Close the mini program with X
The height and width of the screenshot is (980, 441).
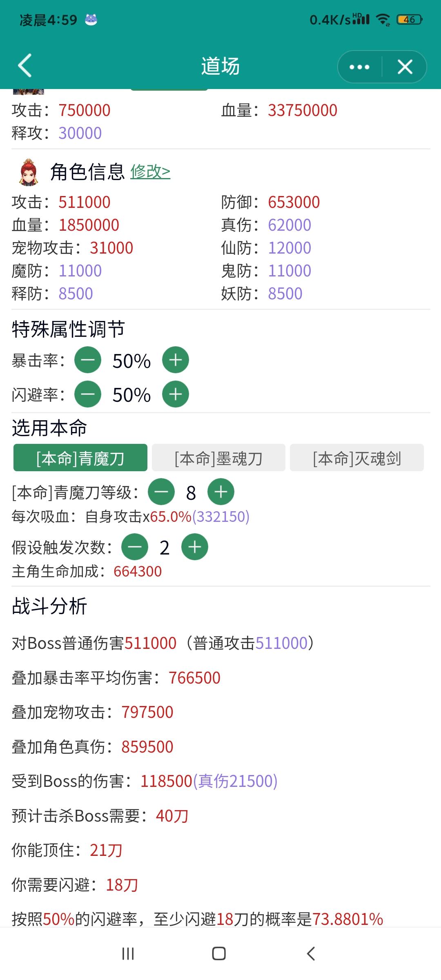pyautogui.click(x=405, y=67)
